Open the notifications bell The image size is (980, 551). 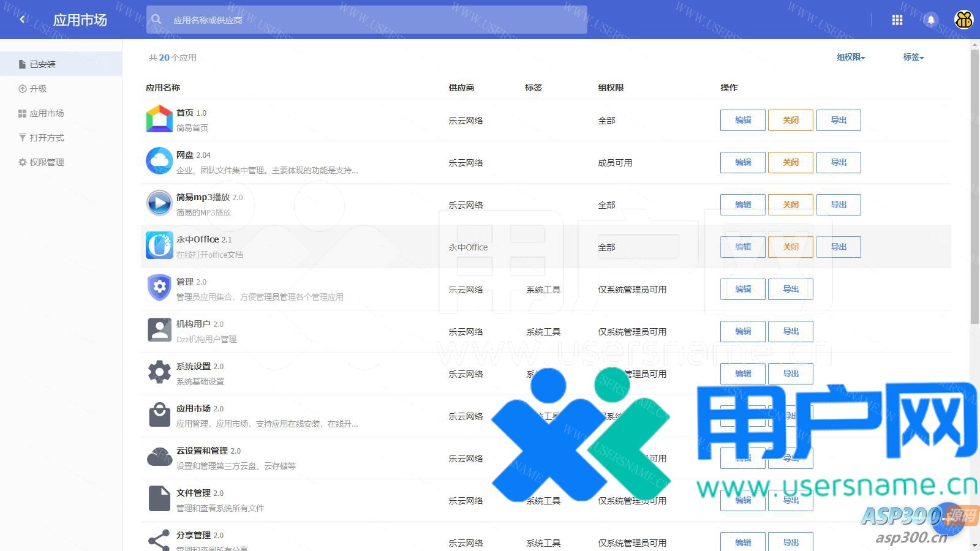click(x=931, y=20)
